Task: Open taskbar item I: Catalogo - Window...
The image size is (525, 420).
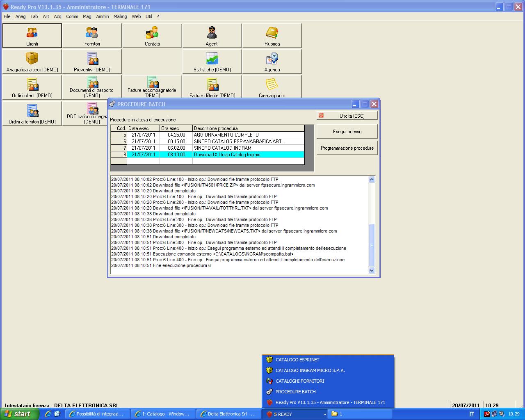Action: pos(163,414)
